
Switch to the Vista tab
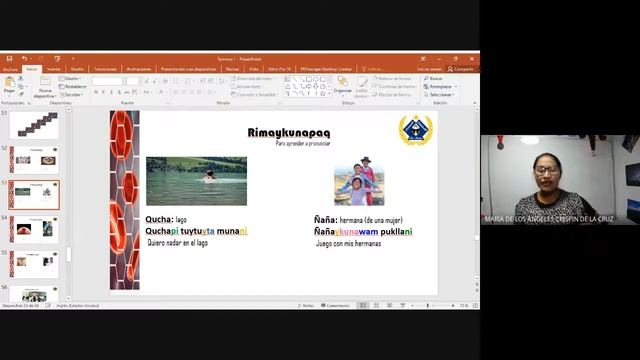pos(254,69)
